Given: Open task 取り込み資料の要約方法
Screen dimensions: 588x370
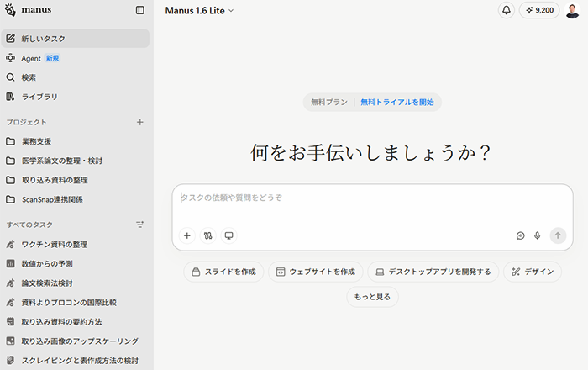Looking at the screenshot, I should (x=76, y=321).
